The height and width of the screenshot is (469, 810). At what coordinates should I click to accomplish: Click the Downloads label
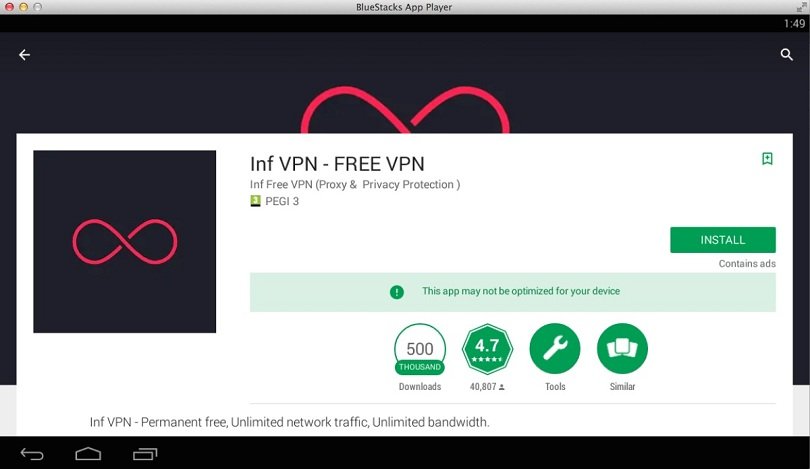tap(420, 386)
